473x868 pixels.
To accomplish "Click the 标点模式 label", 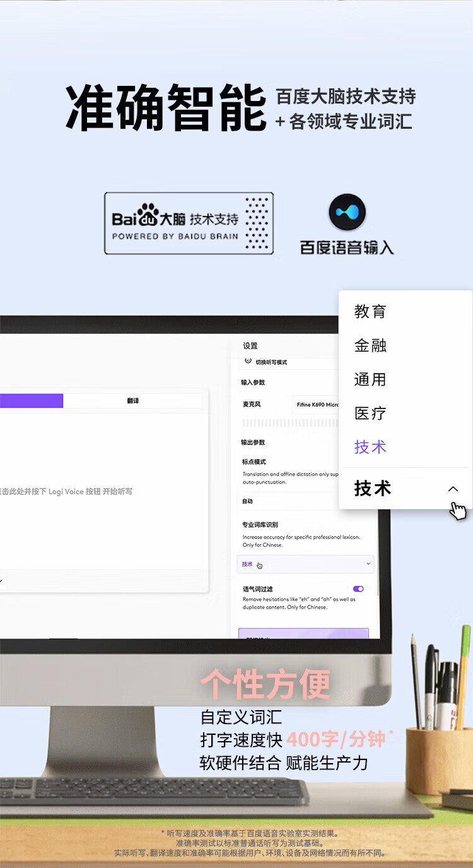I will (x=254, y=462).
